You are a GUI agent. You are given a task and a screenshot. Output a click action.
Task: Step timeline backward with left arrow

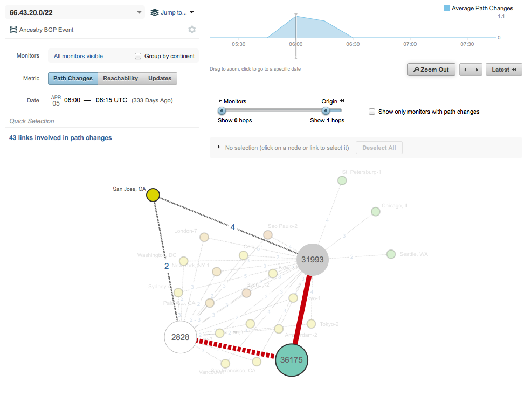pos(465,70)
